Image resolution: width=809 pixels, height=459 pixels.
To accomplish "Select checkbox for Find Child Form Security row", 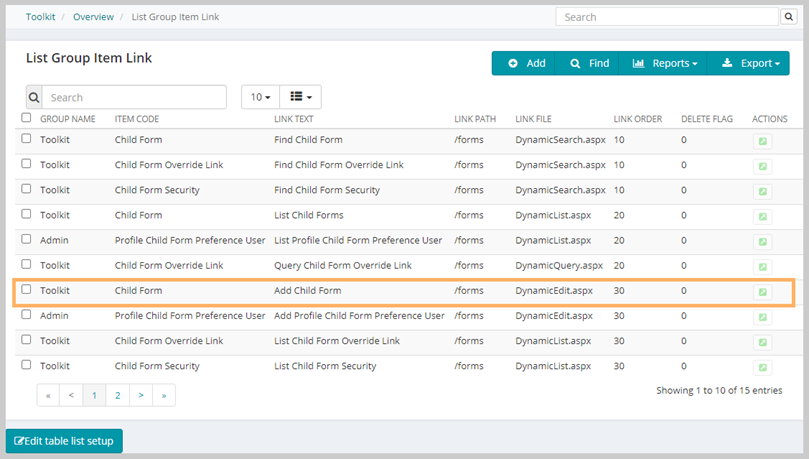I will pos(26,189).
